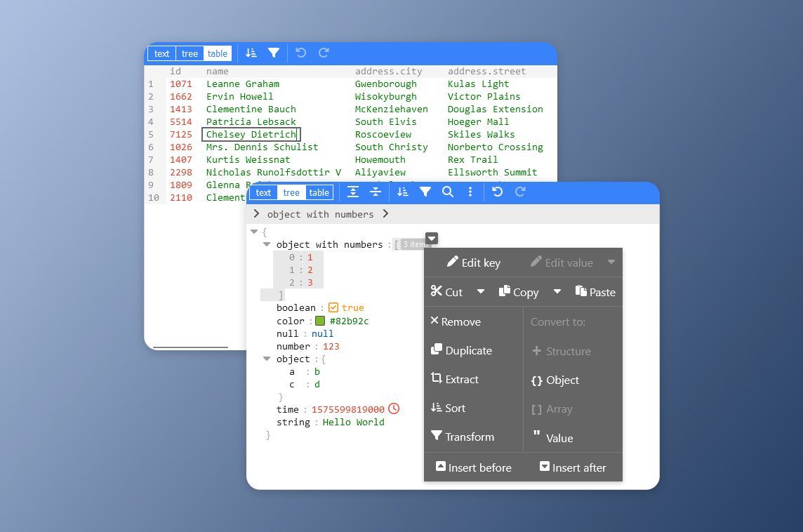Convert to Object in context menu
The image size is (803, 532).
(x=555, y=380)
